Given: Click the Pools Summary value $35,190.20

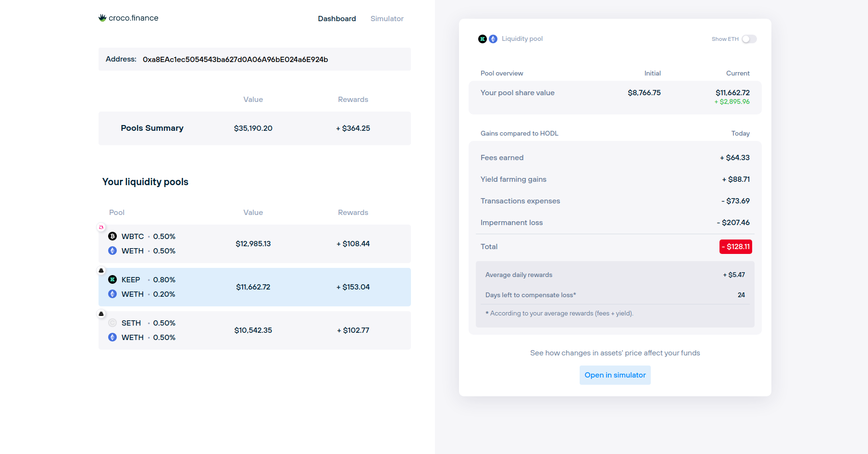Looking at the screenshot, I should pyautogui.click(x=253, y=128).
